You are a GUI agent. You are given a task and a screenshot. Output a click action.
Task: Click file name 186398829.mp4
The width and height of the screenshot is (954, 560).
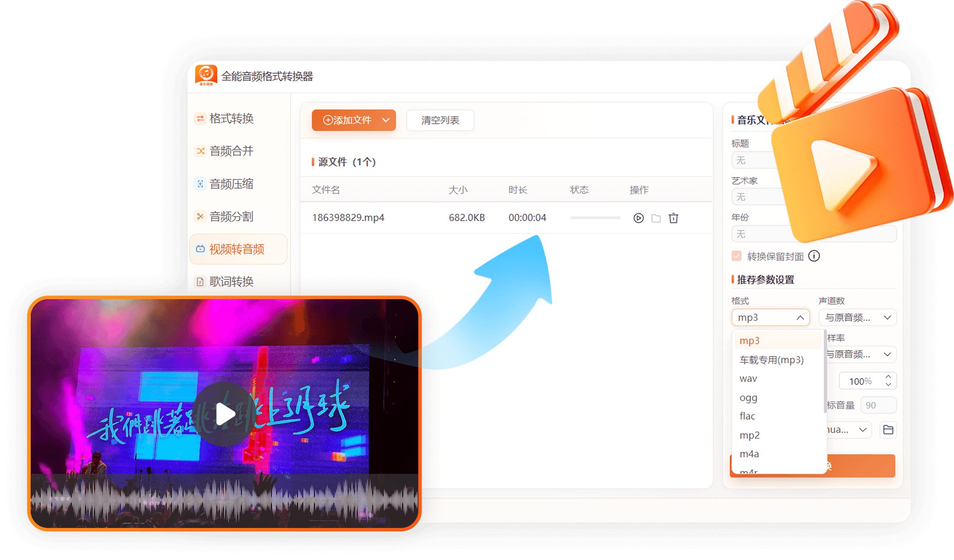tap(348, 218)
